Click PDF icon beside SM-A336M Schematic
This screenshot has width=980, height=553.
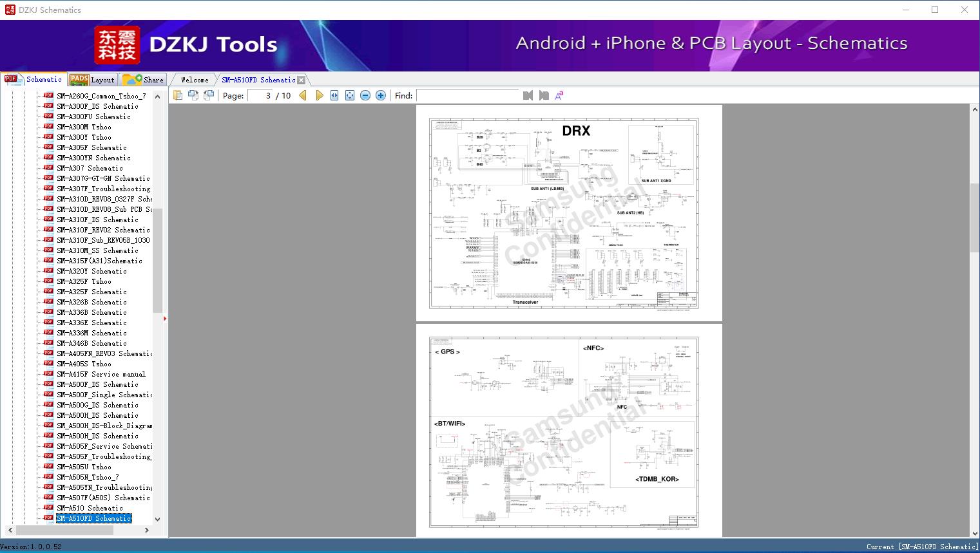48,332
